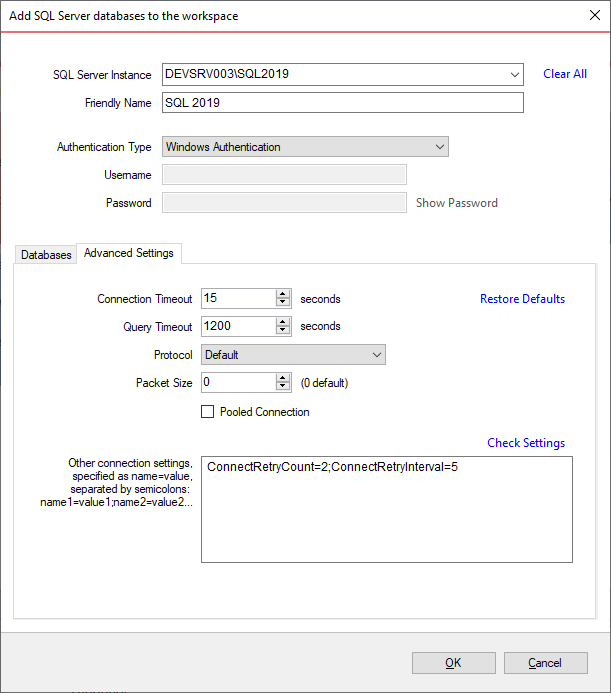Click the disabled Password field

point(284,202)
